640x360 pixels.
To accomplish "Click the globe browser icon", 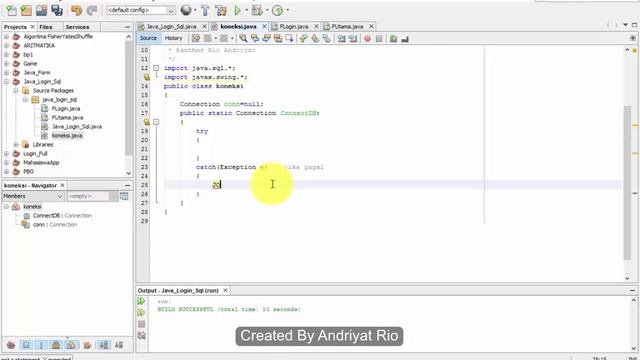I will (x=186, y=10).
